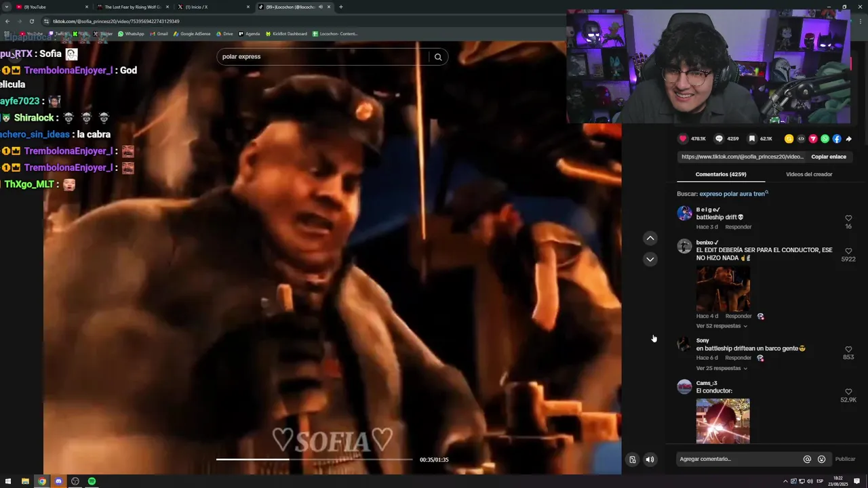Open Belgo's profile avatar
868x488 pixels.
pos(684,213)
